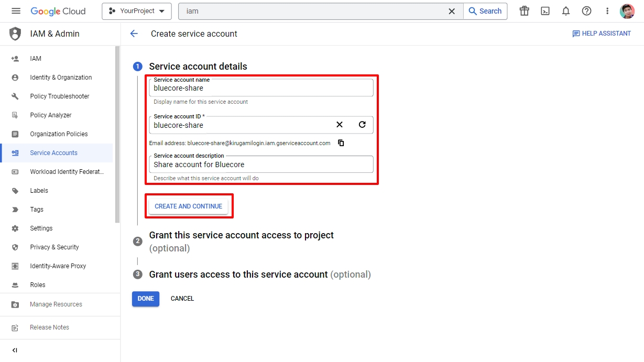Click the Create and Continue button

189,206
